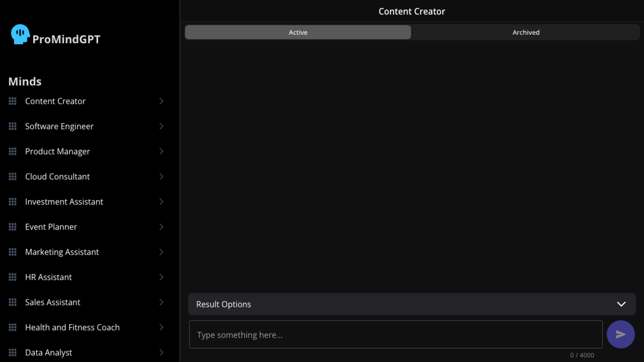Expand chevron next to Investment Assistant
644x362 pixels.
tap(161, 202)
